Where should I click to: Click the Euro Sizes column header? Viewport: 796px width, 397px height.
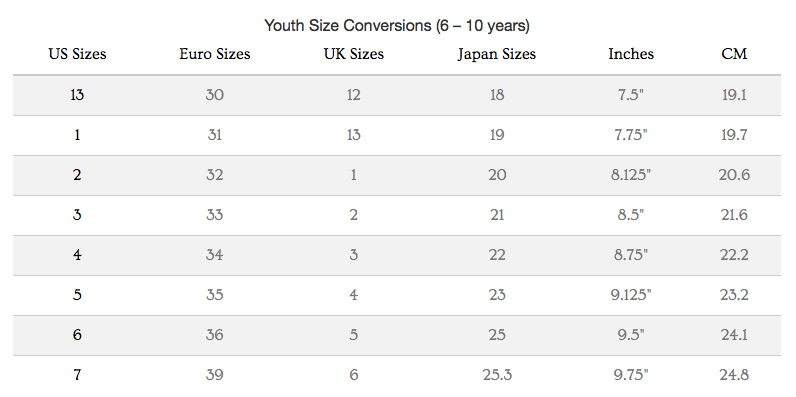(215, 54)
